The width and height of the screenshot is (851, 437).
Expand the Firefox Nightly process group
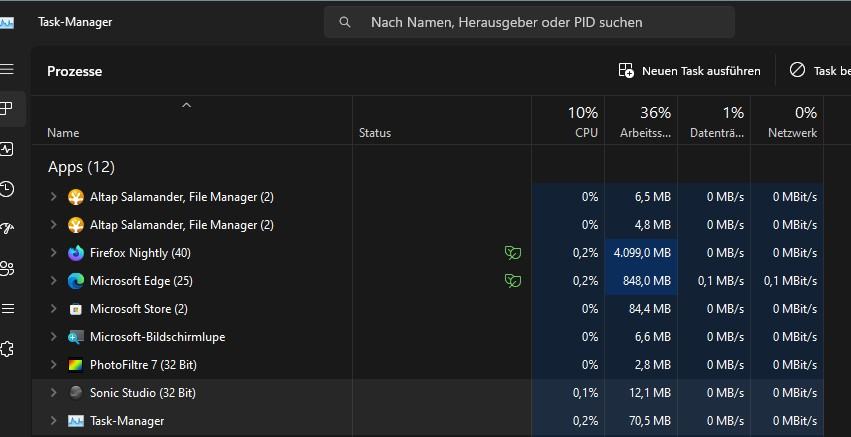(54, 253)
